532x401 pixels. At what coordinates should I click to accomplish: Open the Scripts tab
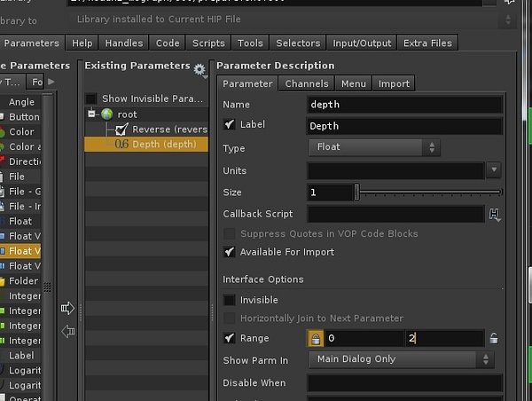coord(208,43)
